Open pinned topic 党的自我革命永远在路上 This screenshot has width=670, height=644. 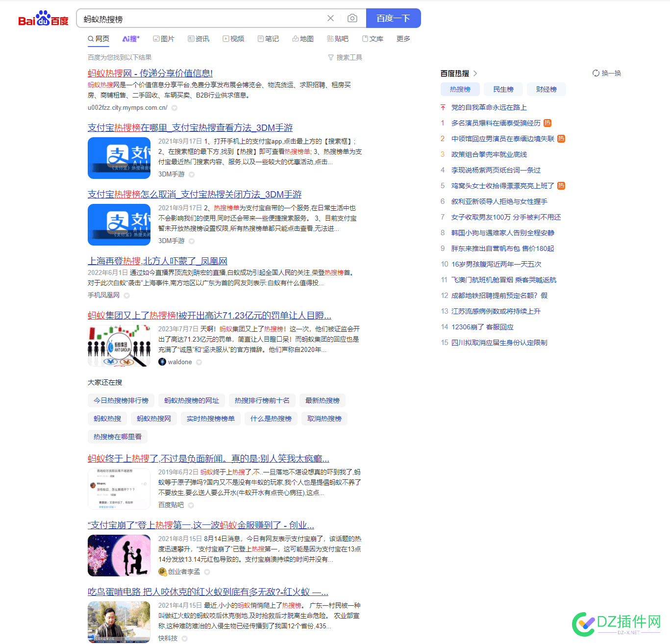pyautogui.click(x=489, y=107)
